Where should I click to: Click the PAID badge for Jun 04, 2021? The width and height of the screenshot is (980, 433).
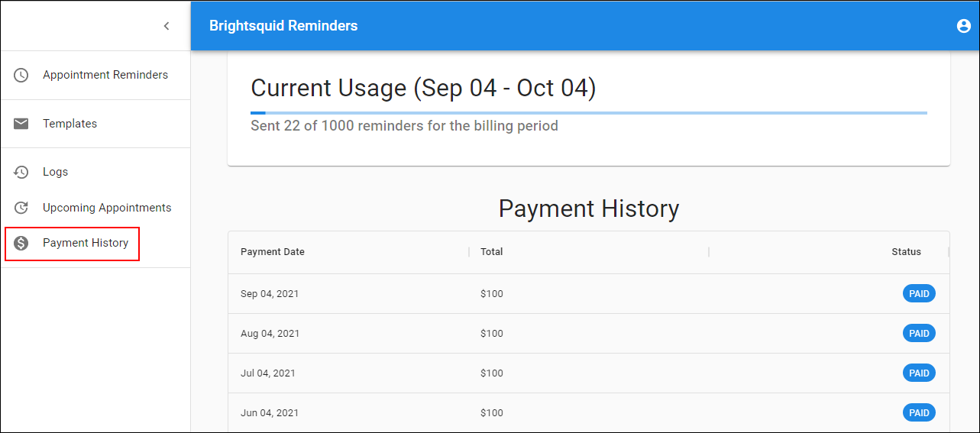click(919, 413)
